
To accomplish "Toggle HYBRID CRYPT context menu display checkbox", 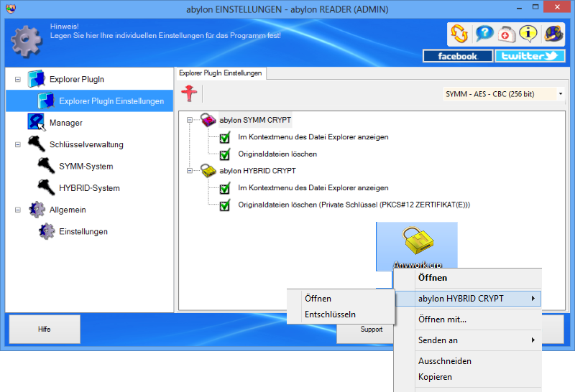I will pyautogui.click(x=224, y=188).
